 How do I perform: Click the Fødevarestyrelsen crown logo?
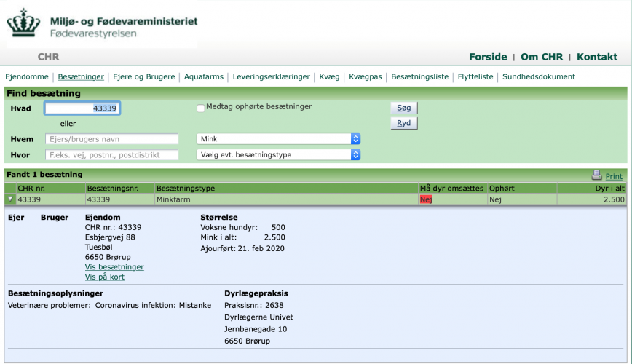(x=25, y=23)
